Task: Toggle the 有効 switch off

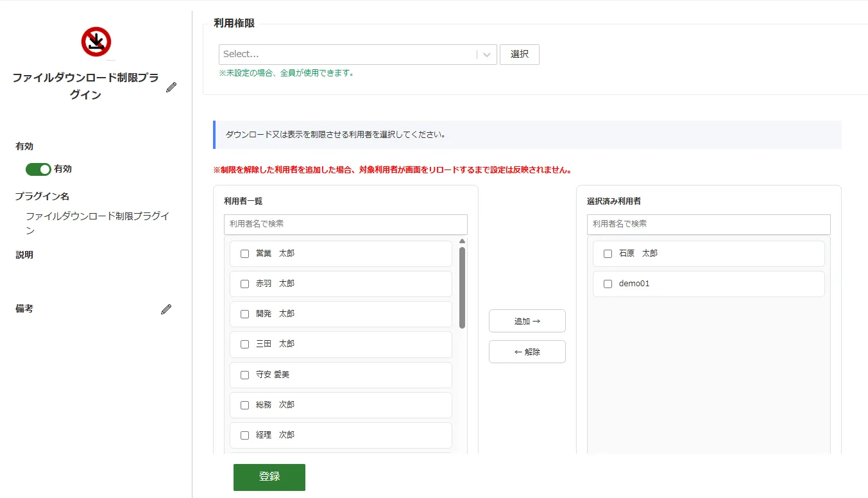Action: pos(38,169)
